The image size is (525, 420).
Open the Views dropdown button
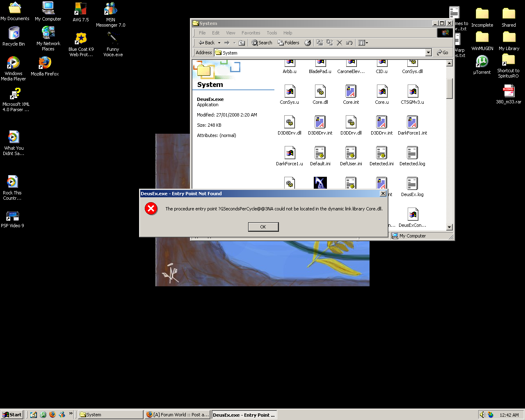363,43
